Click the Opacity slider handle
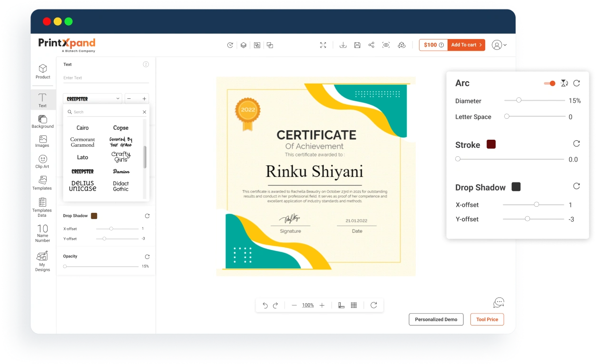The width and height of the screenshot is (596, 364). [65, 266]
